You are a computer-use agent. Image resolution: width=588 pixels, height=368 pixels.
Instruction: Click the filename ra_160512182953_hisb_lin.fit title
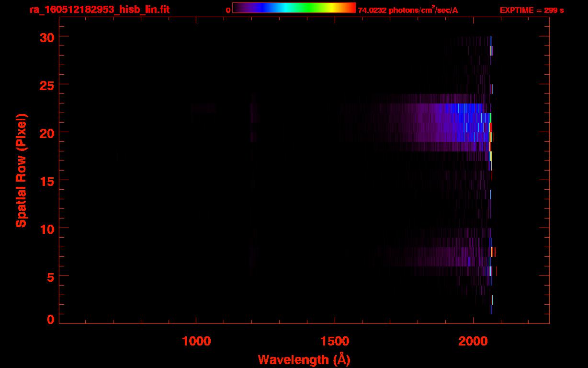tap(99, 10)
